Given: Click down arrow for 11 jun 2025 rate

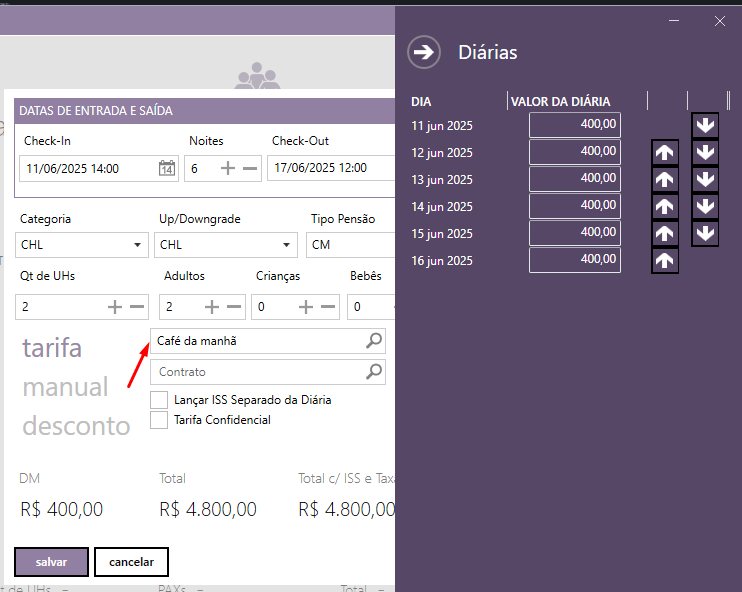Looking at the screenshot, I should (x=705, y=125).
